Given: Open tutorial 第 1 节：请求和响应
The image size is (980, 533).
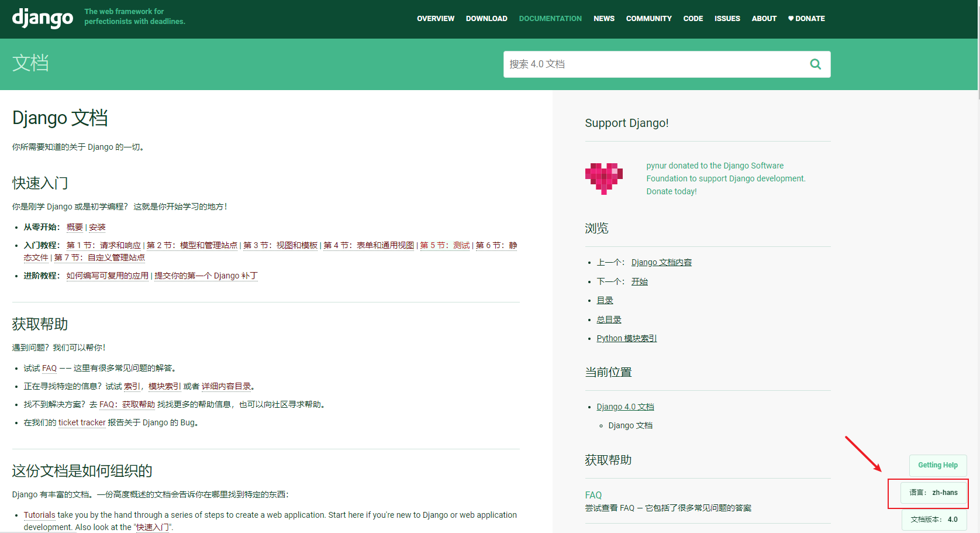Looking at the screenshot, I should [103, 246].
